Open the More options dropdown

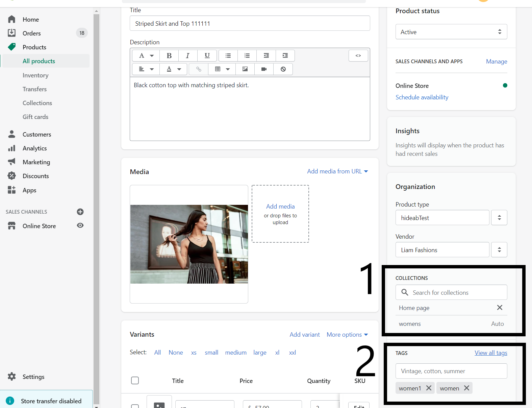pyautogui.click(x=347, y=335)
